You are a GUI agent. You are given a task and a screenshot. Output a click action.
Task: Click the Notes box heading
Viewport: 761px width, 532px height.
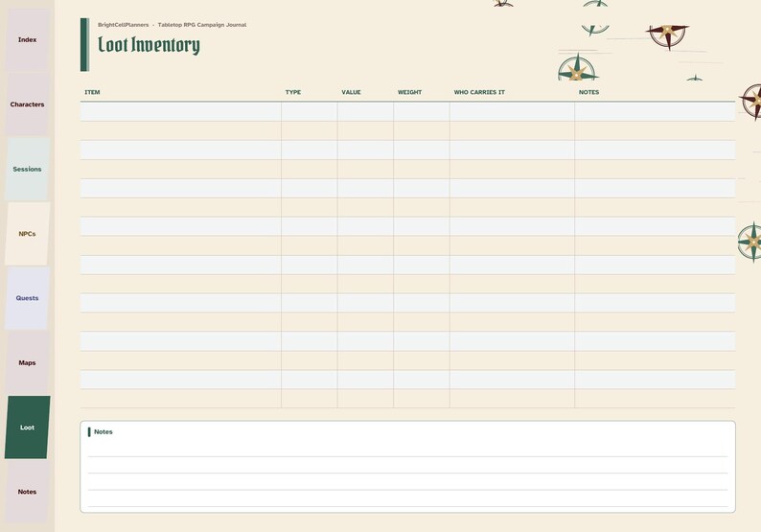click(104, 432)
